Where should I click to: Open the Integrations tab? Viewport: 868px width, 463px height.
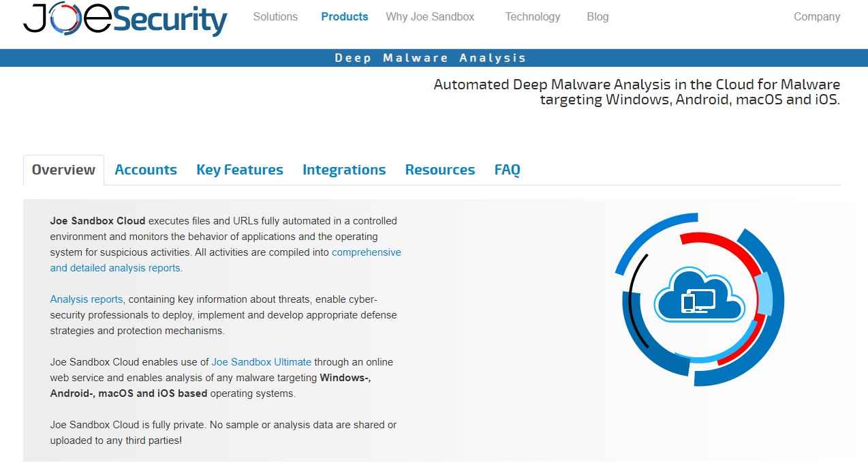(344, 170)
